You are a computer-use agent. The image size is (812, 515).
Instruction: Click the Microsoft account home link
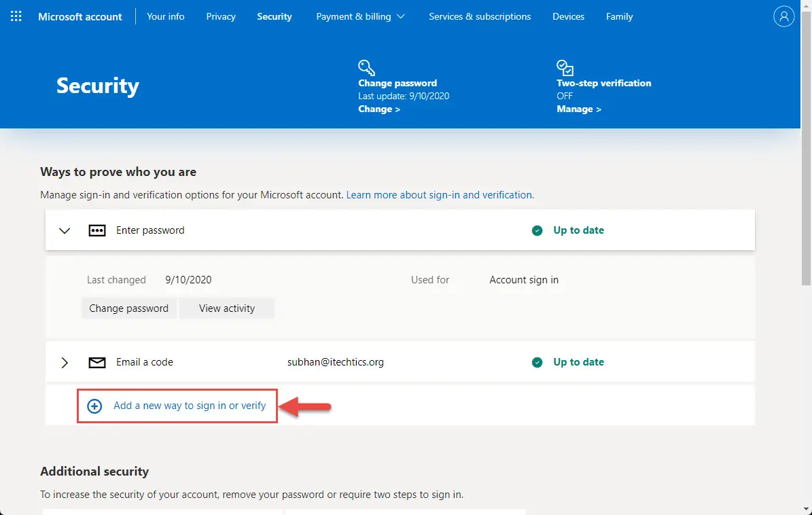pos(80,16)
